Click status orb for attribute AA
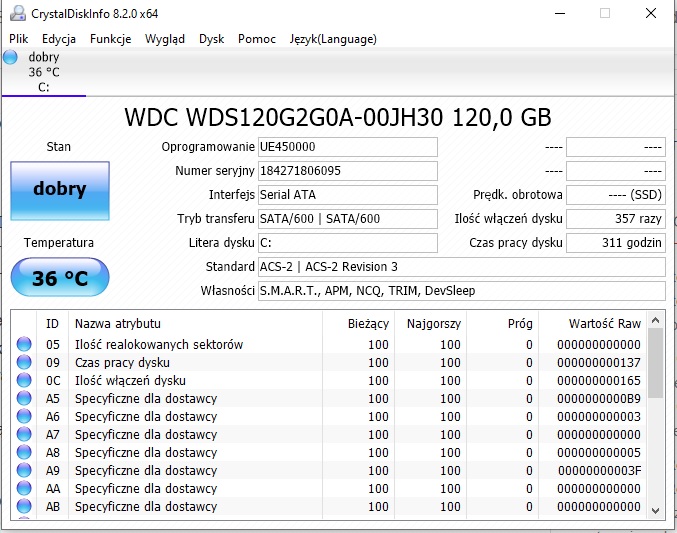Image resolution: width=677 pixels, height=533 pixels. pyautogui.click(x=24, y=488)
